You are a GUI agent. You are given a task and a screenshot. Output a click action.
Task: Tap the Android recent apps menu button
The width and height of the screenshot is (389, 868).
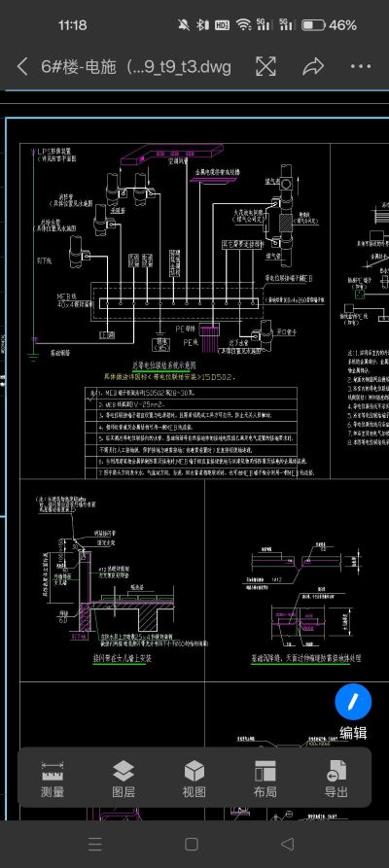pyautogui.click(x=95, y=845)
